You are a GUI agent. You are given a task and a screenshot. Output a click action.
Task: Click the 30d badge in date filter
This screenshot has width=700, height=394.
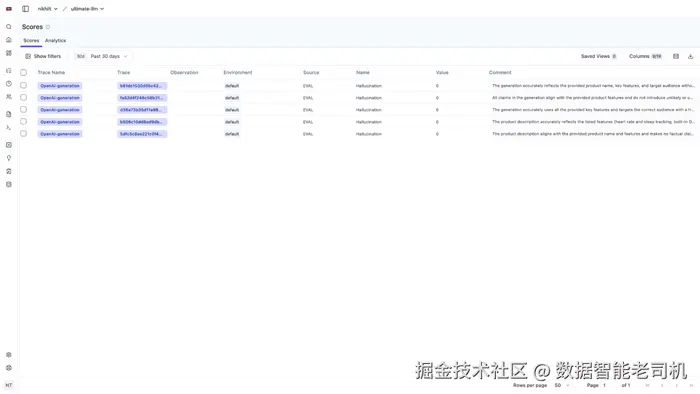click(80, 56)
